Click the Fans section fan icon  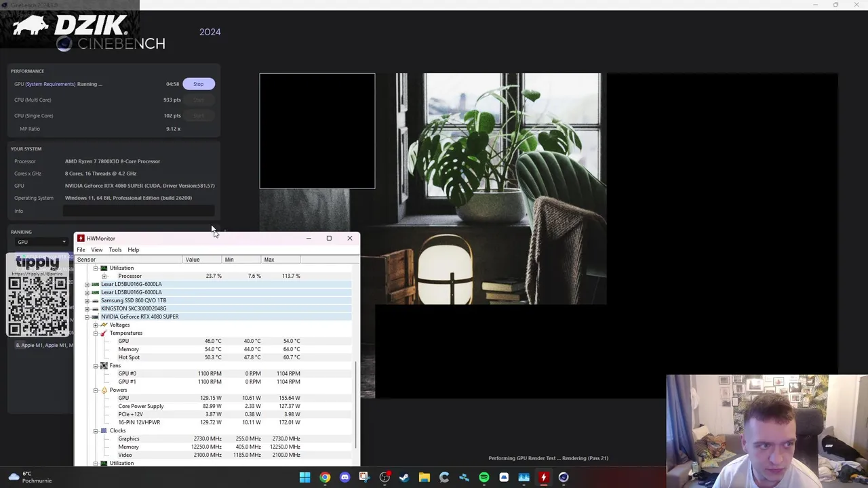tap(104, 366)
